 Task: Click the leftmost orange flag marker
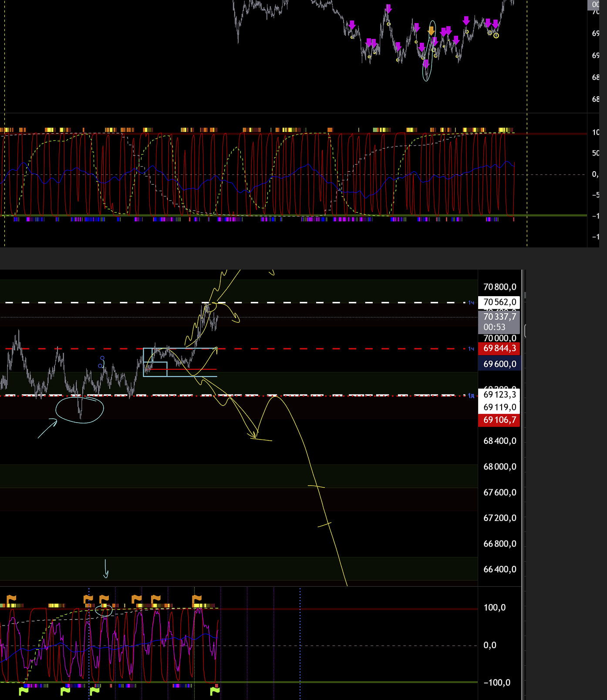(x=11, y=599)
